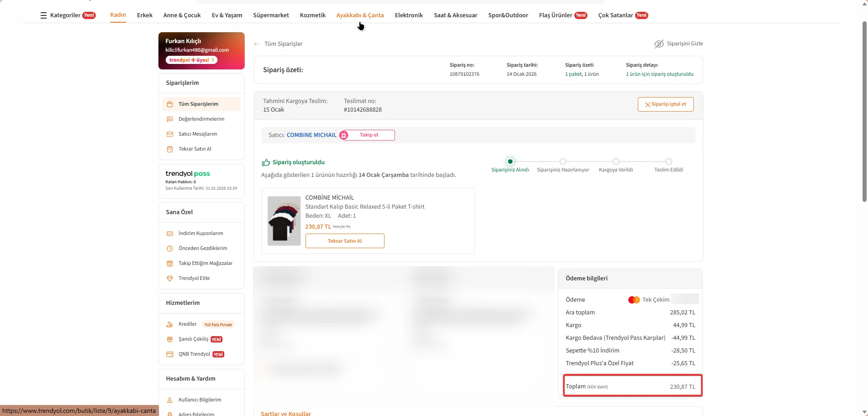The width and height of the screenshot is (868, 416).
Task: Click the QNB Trendyol card icon
Action: pos(170,354)
